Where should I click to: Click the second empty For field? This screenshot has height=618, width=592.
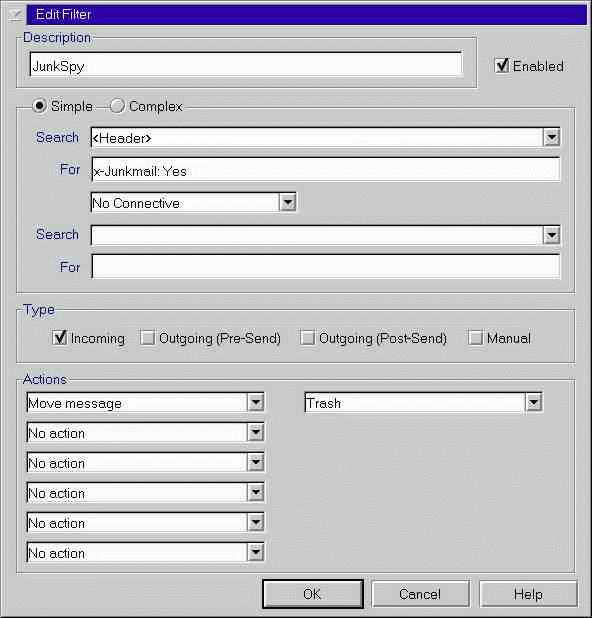(326, 266)
